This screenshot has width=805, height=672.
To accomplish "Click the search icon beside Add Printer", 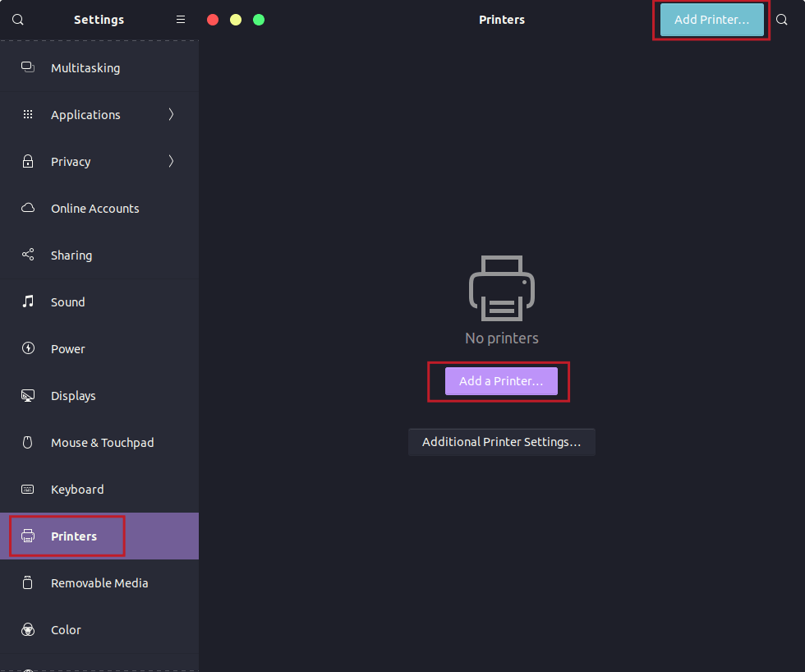I will (x=781, y=19).
